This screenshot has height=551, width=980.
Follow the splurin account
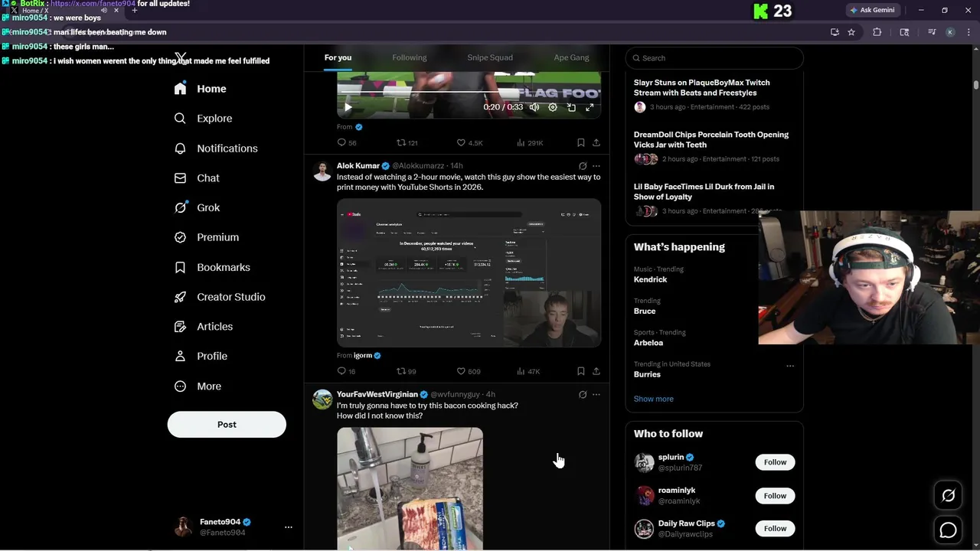click(x=775, y=462)
